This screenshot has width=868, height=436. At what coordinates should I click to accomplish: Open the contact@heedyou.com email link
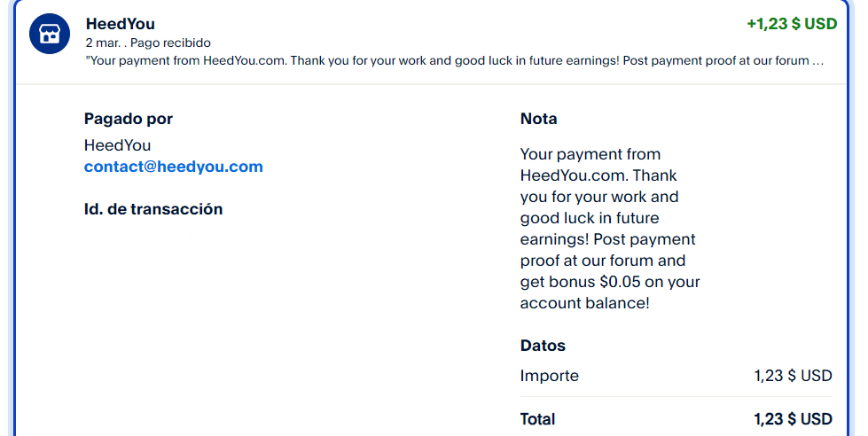tap(173, 167)
